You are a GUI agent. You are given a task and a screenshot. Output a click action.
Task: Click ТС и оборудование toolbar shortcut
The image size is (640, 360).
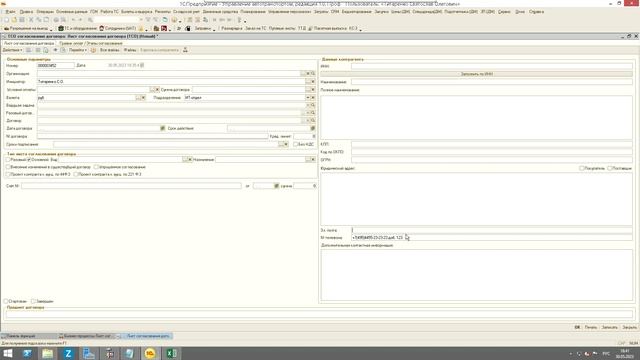click(78, 29)
